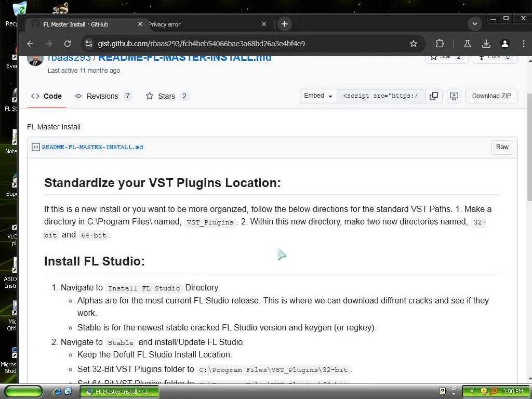Screen dimensions: 532x399
Task: Click FL Master Install taskbar button
Action: pos(119,392)
